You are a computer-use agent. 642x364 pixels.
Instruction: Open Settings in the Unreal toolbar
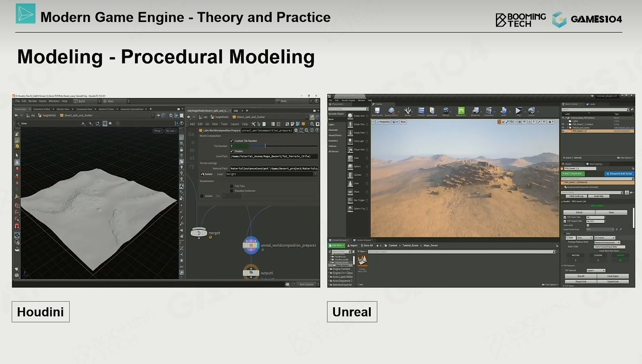[446, 111]
